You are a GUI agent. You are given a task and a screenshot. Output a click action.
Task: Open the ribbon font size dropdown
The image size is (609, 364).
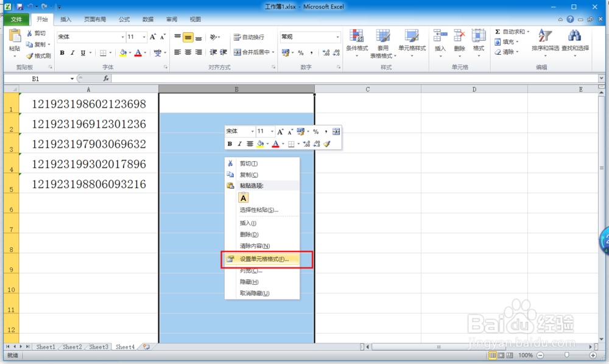click(x=144, y=37)
